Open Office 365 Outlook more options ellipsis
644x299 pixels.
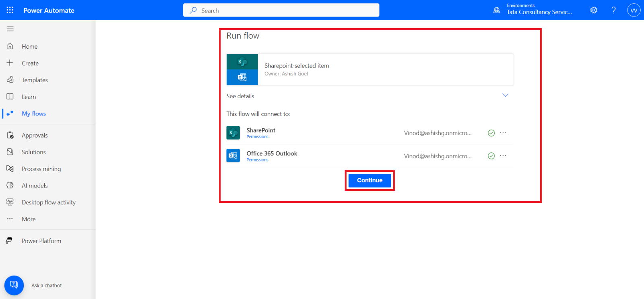pyautogui.click(x=503, y=156)
